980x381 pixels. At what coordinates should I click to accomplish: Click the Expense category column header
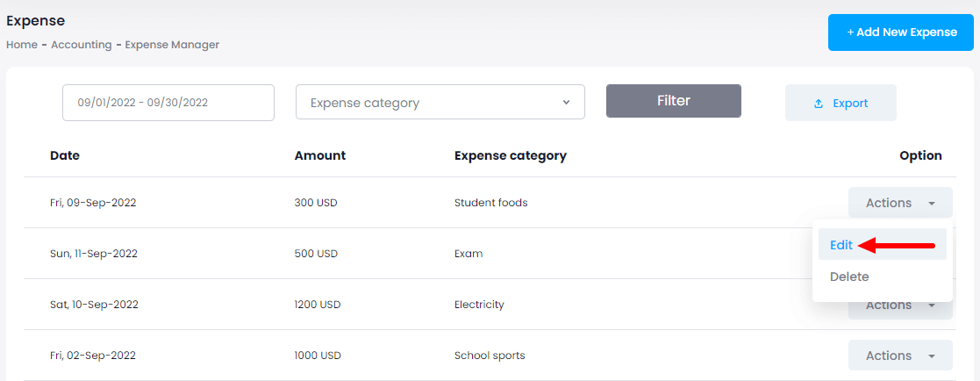(x=510, y=155)
